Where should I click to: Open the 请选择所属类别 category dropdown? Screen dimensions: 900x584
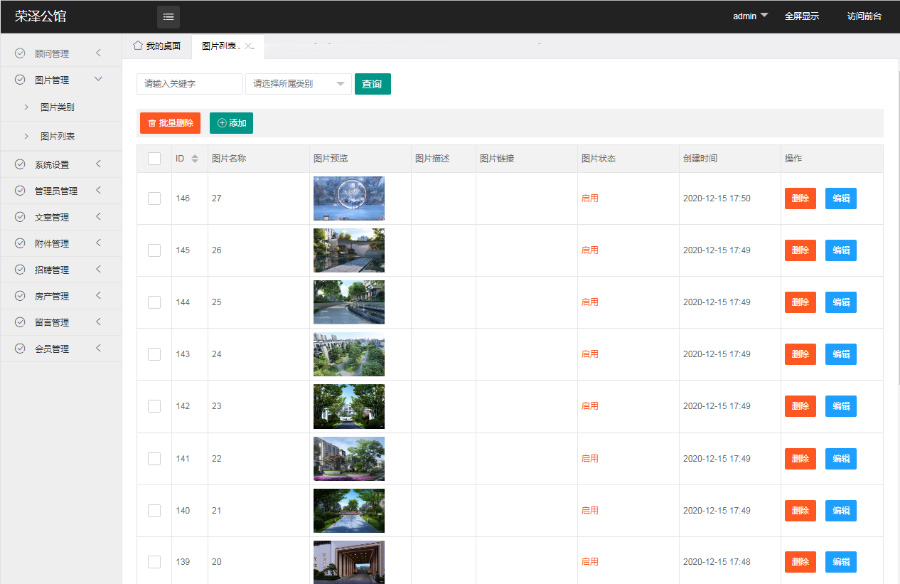(298, 84)
